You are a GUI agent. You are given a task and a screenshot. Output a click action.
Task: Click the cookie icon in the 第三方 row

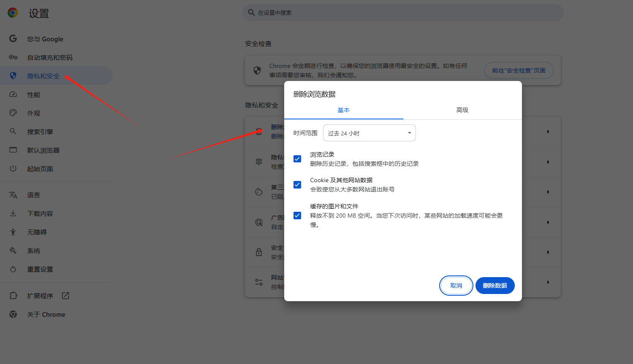[x=259, y=192]
